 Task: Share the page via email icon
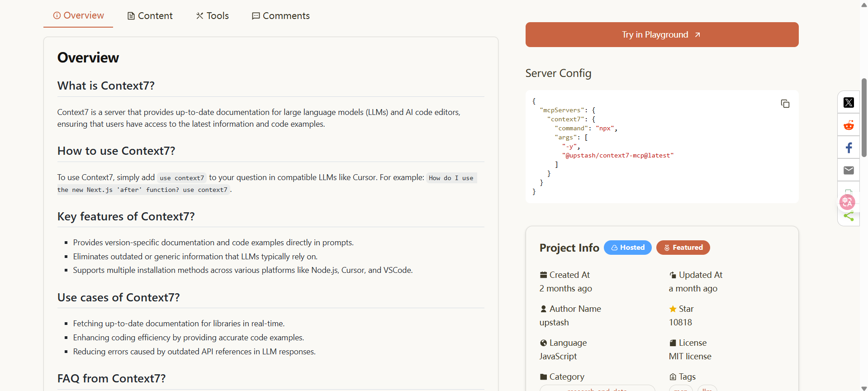(x=849, y=170)
